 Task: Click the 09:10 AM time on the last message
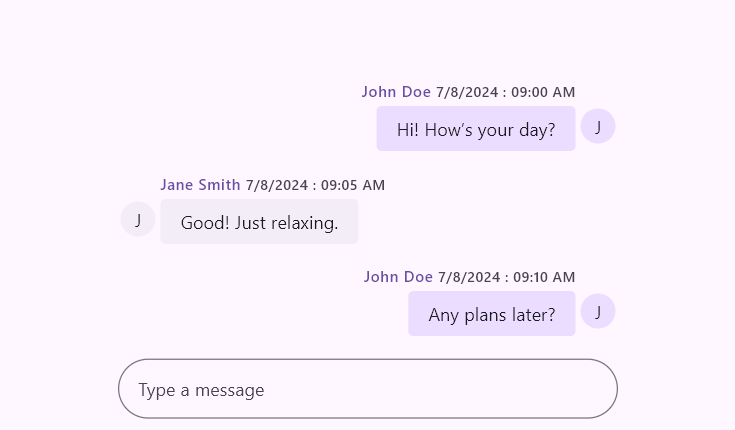(x=544, y=278)
